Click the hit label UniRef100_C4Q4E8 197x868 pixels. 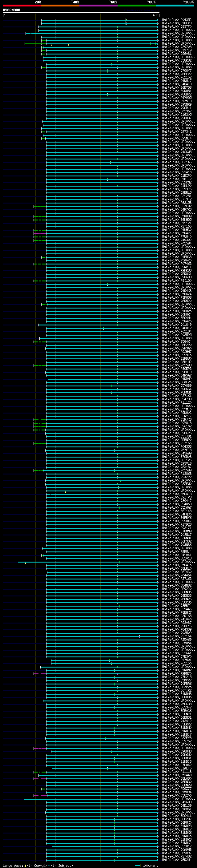click(177, 84)
